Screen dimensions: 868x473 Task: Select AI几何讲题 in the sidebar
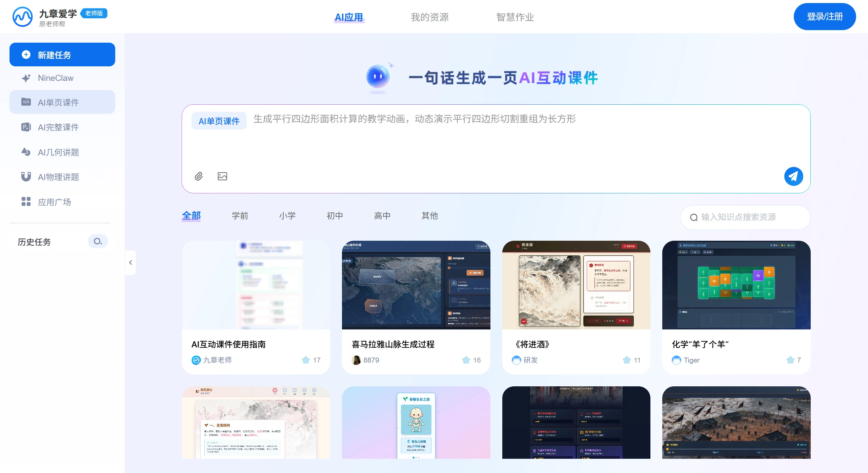click(x=58, y=152)
